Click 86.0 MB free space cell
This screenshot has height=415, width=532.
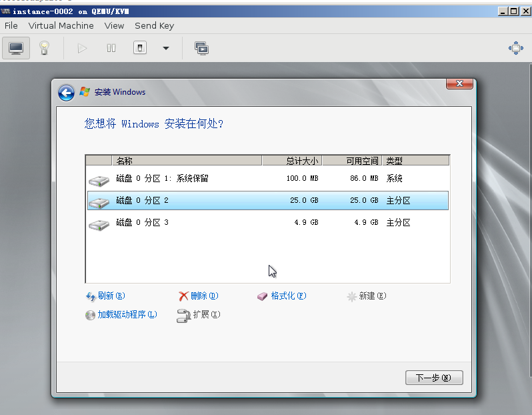(364, 178)
